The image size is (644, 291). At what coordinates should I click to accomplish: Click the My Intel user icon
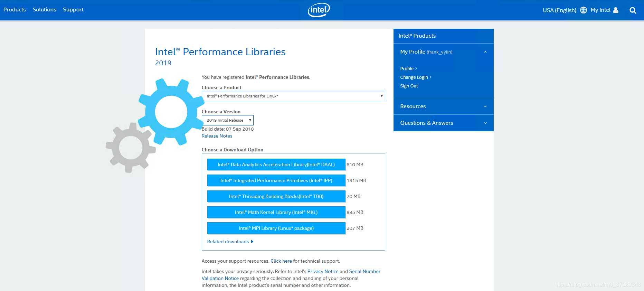point(616,10)
